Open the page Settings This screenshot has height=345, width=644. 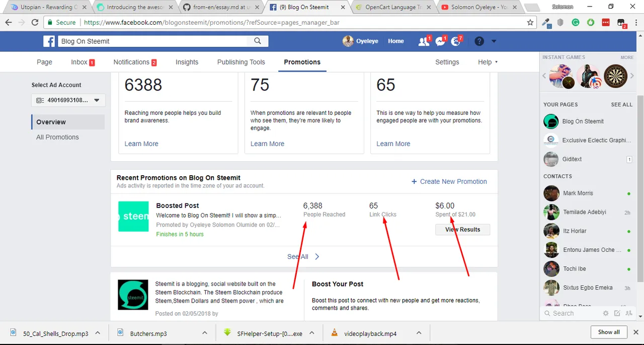[447, 62]
